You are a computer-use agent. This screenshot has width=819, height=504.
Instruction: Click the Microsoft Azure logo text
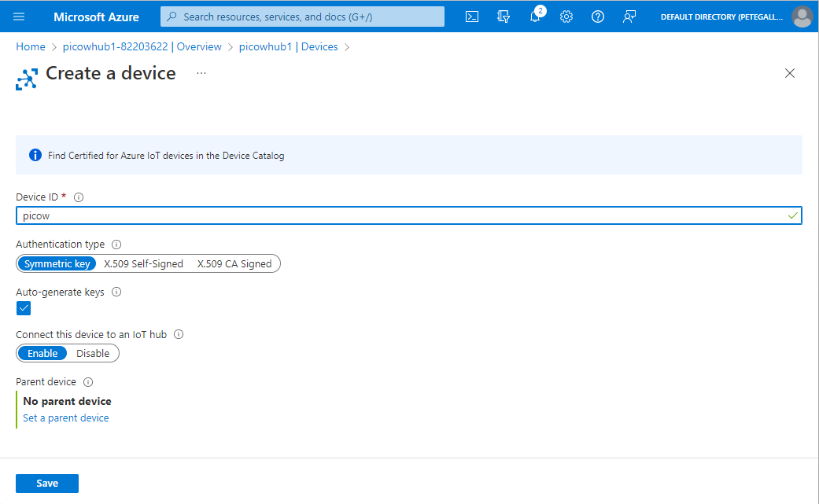click(x=96, y=17)
